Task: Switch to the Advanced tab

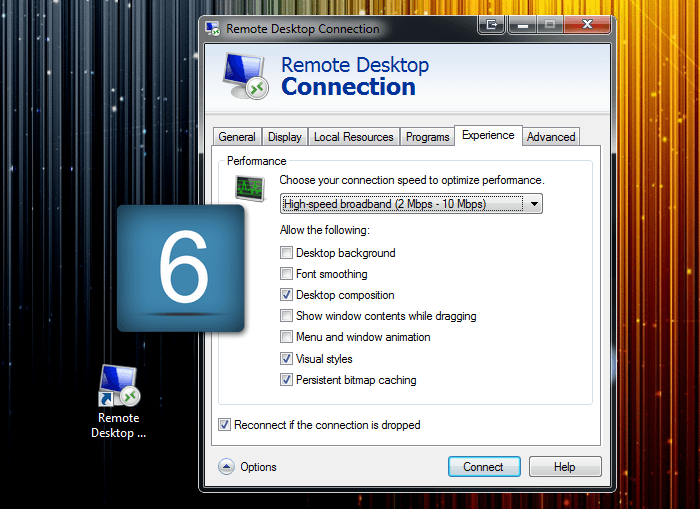Action: pos(551,137)
